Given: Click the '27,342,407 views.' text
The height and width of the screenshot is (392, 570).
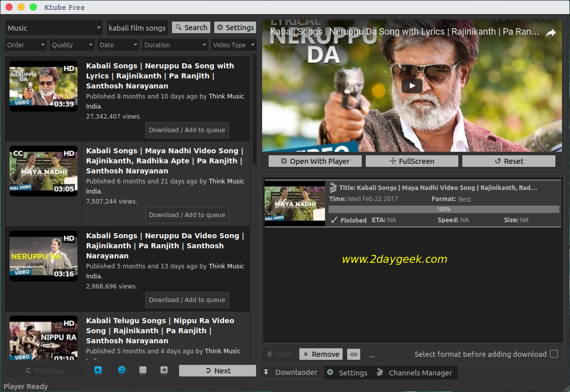Looking at the screenshot, I should click(113, 117).
